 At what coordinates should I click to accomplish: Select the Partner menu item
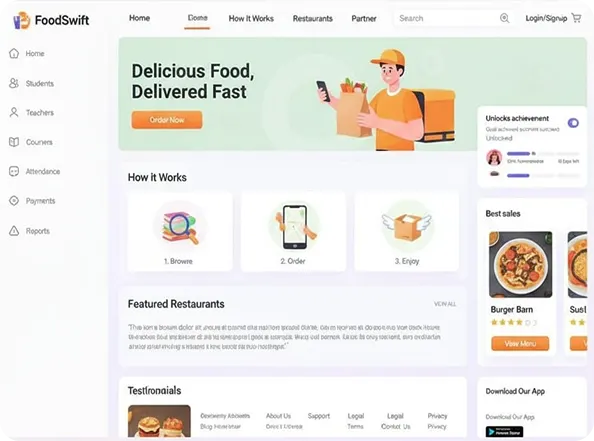point(364,19)
